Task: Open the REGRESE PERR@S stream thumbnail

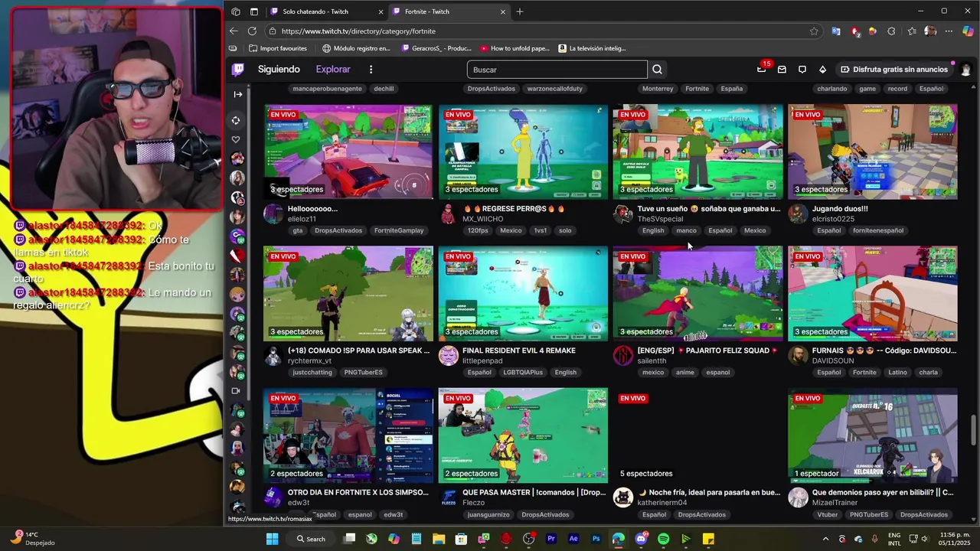Action: [x=523, y=152]
